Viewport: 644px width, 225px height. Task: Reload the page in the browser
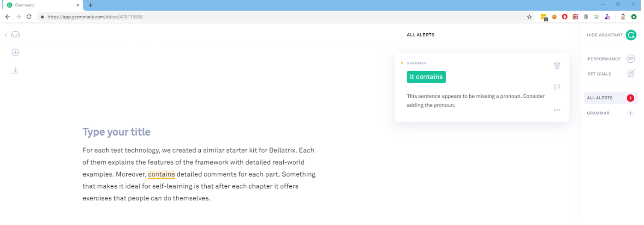point(29,17)
